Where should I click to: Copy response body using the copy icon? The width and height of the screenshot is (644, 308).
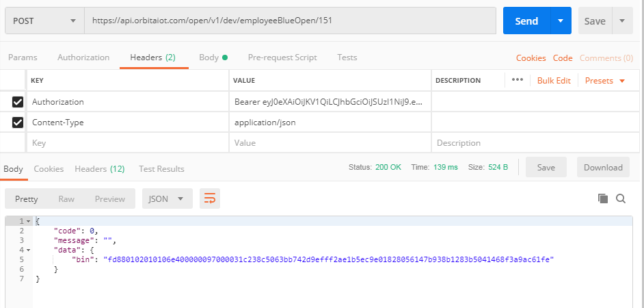pos(603,198)
